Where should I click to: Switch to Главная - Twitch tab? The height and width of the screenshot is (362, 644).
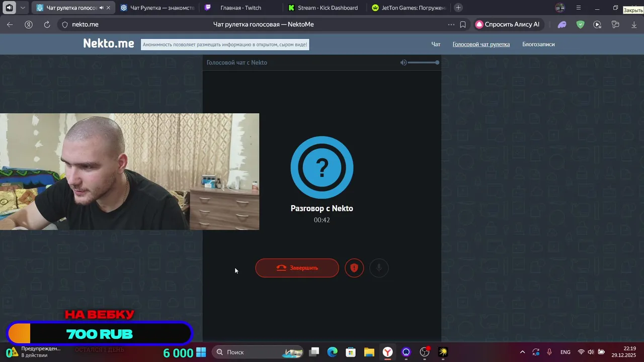click(240, 8)
